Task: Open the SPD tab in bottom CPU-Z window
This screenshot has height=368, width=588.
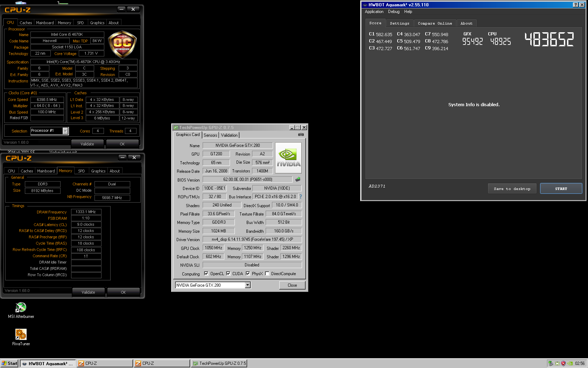Action: (x=82, y=171)
